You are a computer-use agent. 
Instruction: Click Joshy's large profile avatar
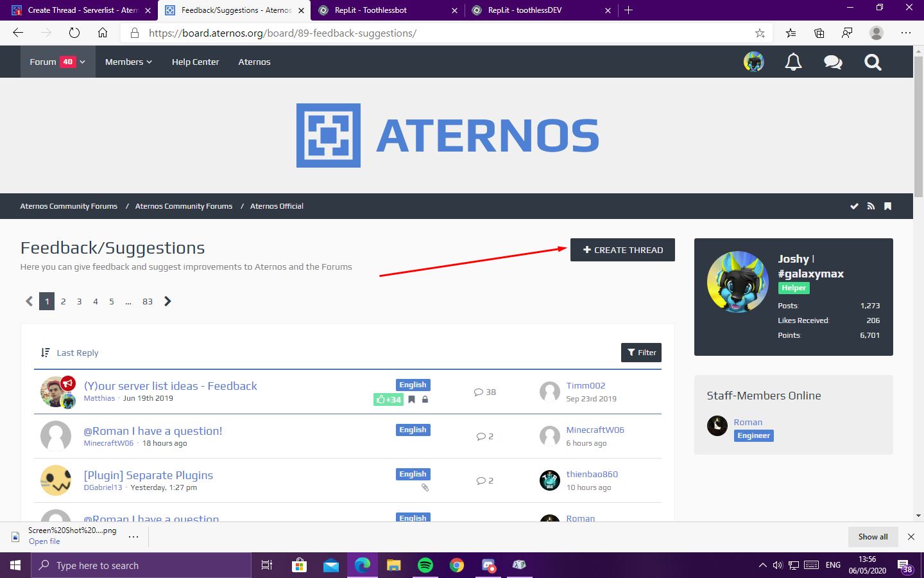pos(737,282)
